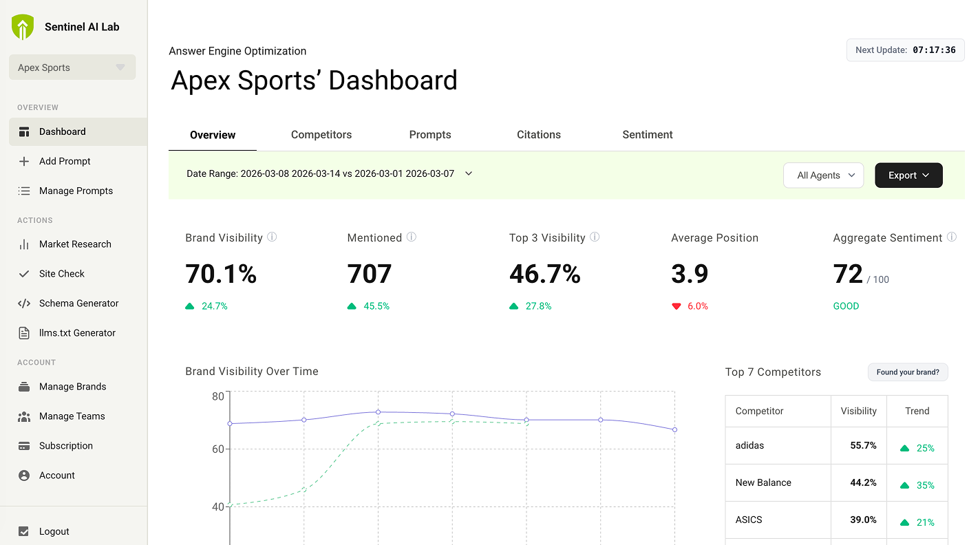The width and height of the screenshot is (980, 545).
Task: Click the Brand Visibility info icon
Action: coord(272,237)
